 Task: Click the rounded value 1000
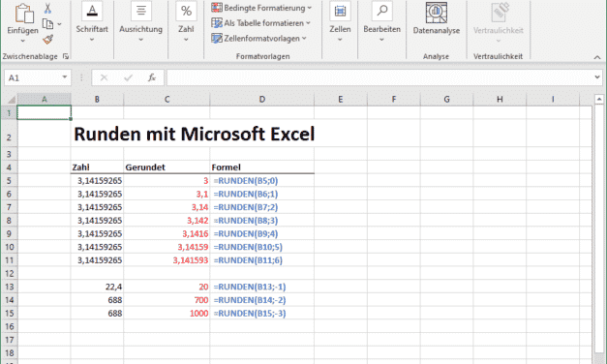pyautogui.click(x=199, y=314)
